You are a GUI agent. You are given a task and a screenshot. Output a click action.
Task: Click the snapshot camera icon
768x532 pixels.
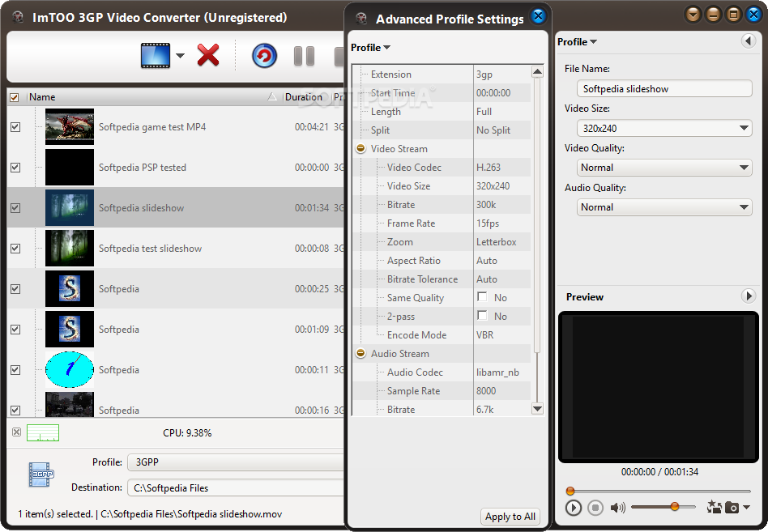[x=732, y=508]
